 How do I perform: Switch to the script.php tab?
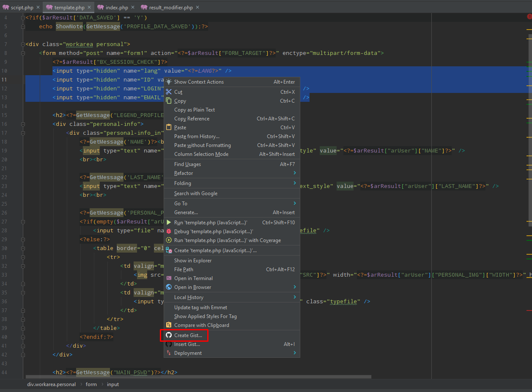coord(21,8)
